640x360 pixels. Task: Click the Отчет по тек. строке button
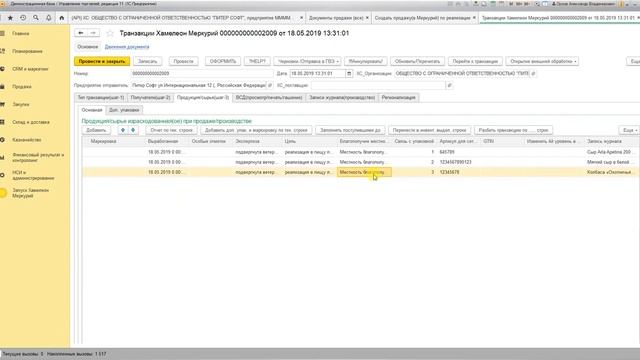(x=172, y=130)
